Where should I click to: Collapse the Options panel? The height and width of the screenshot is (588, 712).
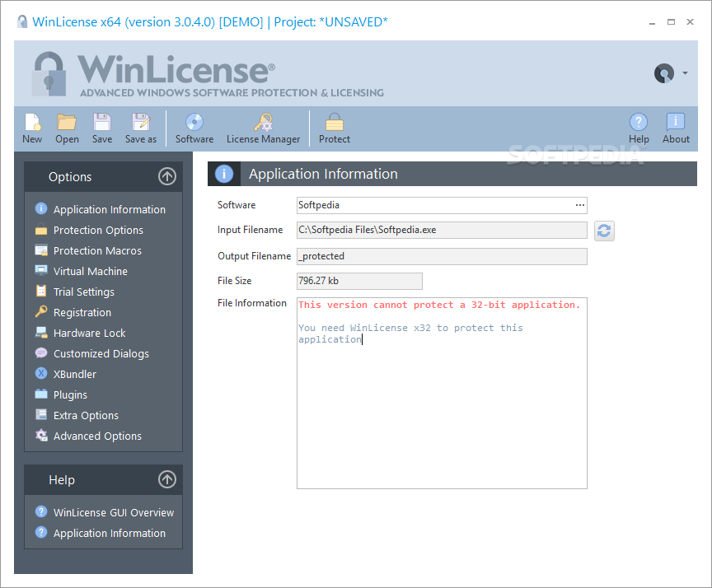pyautogui.click(x=167, y=176)
